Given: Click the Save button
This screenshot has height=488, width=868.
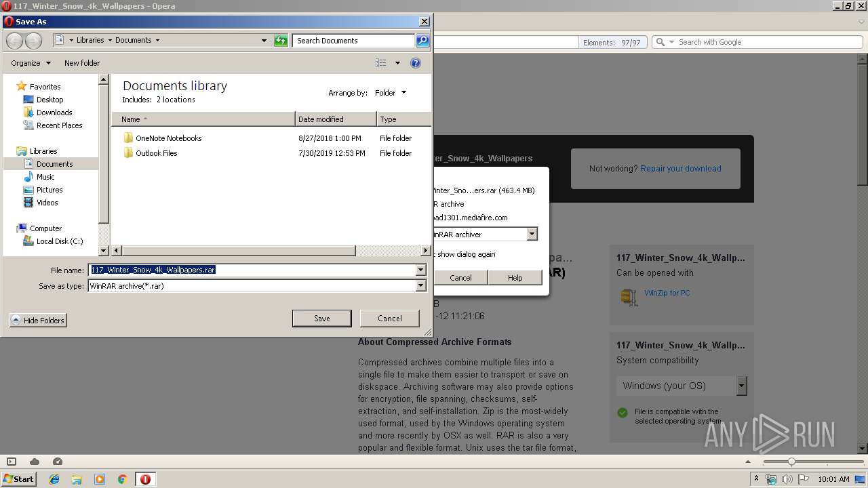Looking at the screenshot, I should 321,319.
